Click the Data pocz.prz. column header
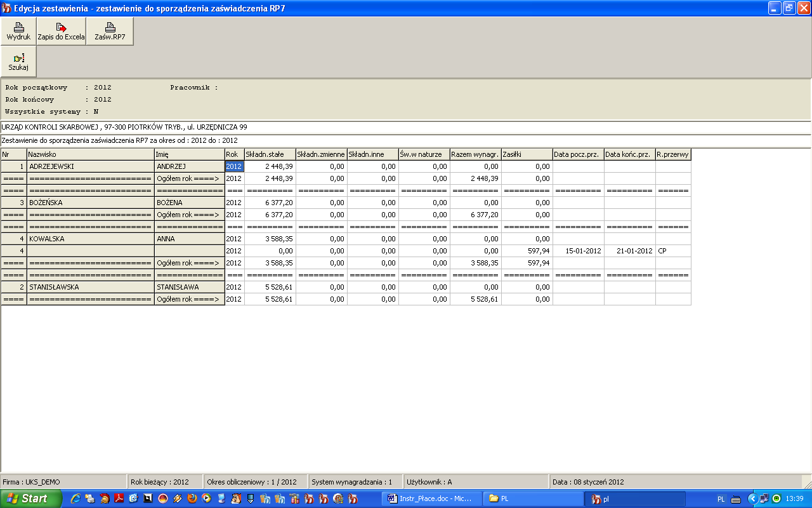The height and width of the screenshot is (508, 812). coord(579,154)
